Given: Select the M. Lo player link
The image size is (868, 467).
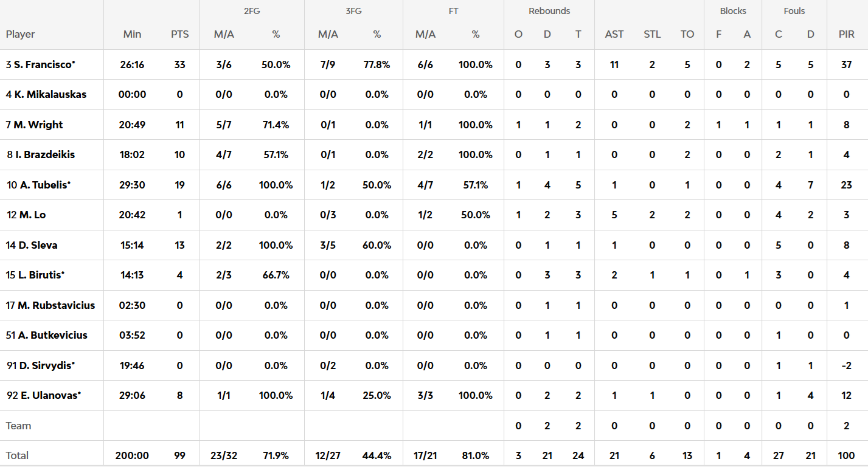Looking at the screenshot, I should 32,215.
